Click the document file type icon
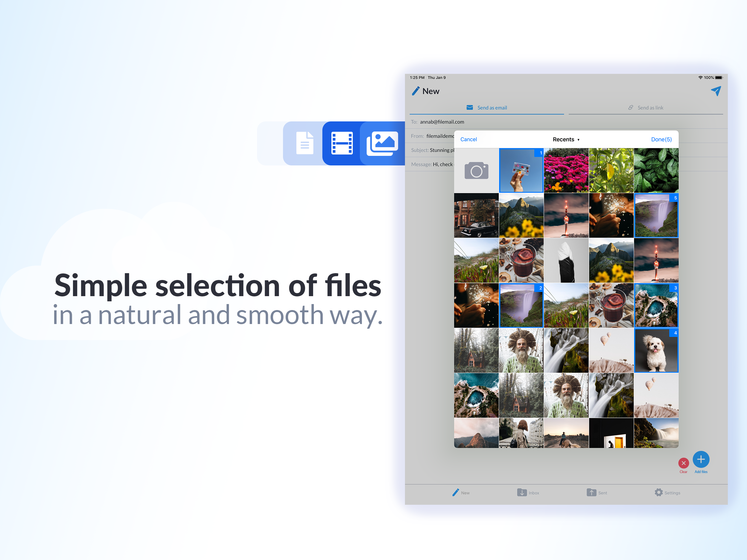This screenshot has width=747, height=560. 305,143
